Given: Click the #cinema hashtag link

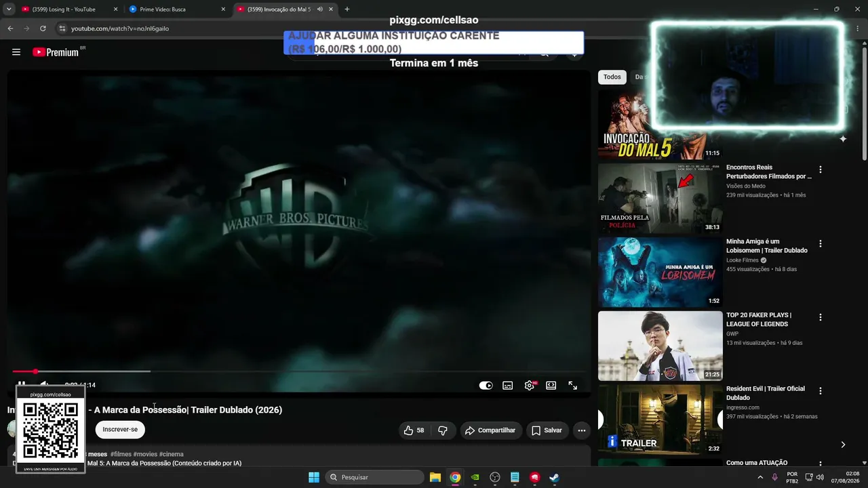Looking at the screenshot, I should pyautogui.click(x=172, y=454).
